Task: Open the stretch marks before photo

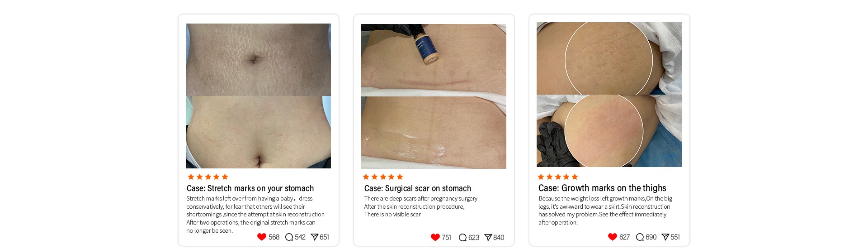Action: point(258,60)
